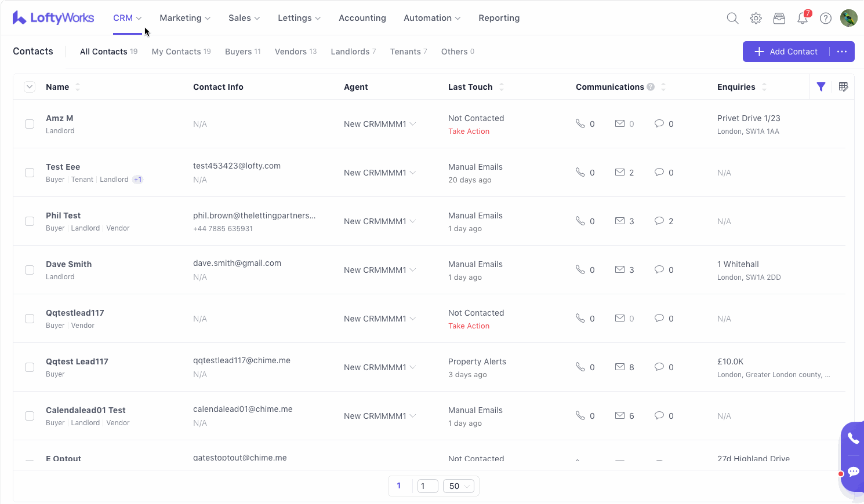This screenshot has width=864, height=504.
Task: Click the phone icon in Phil Test row
Action: (x=580, y=221)
